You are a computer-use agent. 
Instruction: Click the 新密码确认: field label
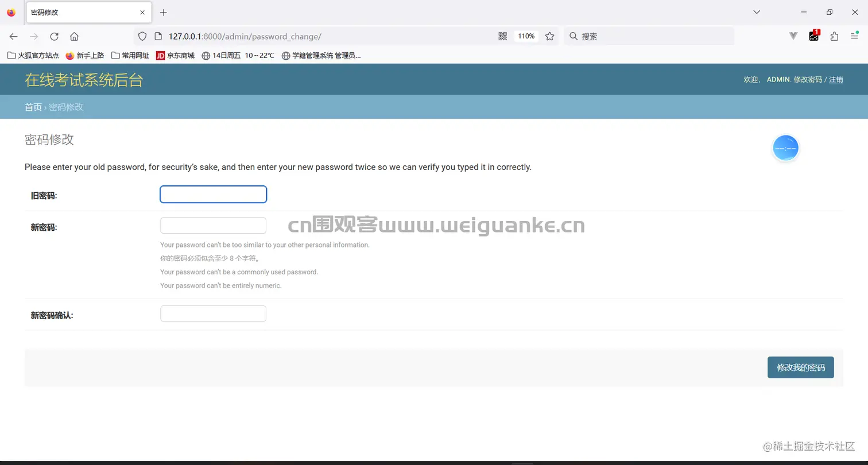click(52, 315)
